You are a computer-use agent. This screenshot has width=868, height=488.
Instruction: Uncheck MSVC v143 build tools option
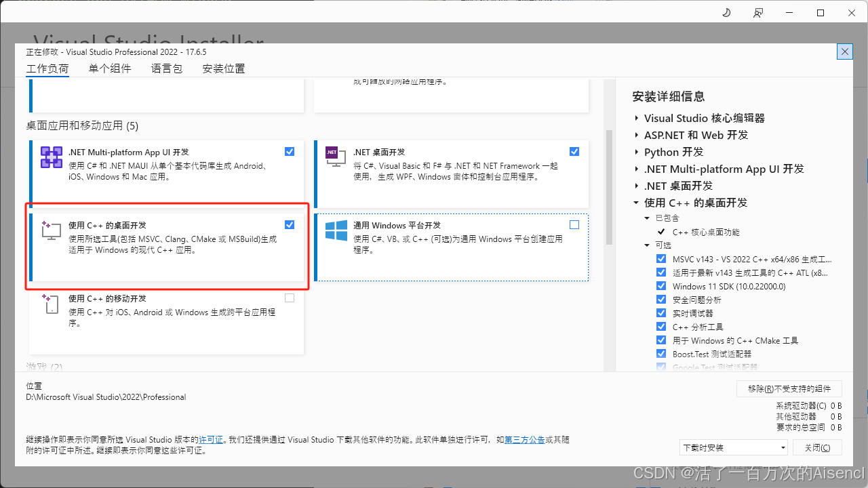click(661, 259)
